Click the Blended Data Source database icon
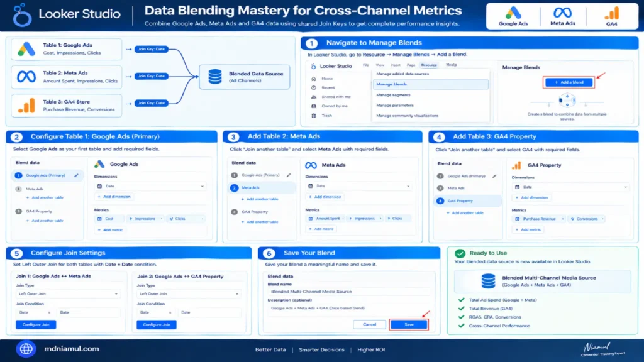This screenshot has width=644, height=362. (215, 76)
